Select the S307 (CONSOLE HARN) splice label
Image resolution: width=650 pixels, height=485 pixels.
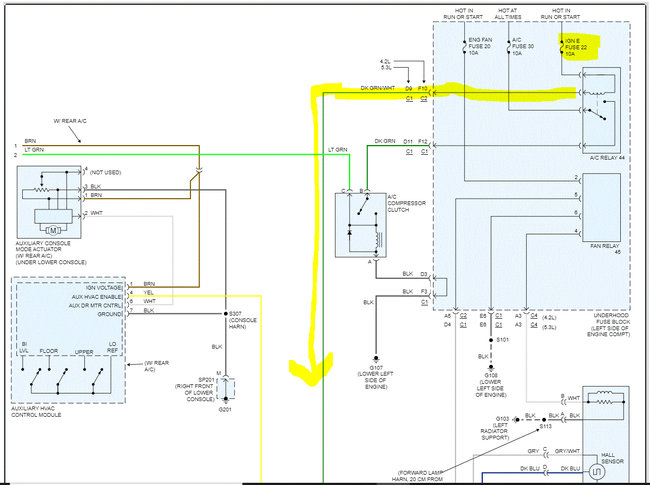click(243, 320)
